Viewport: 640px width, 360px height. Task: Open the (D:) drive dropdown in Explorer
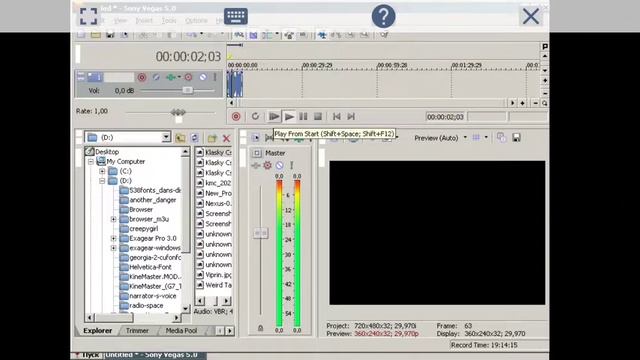tap(166, 138)
